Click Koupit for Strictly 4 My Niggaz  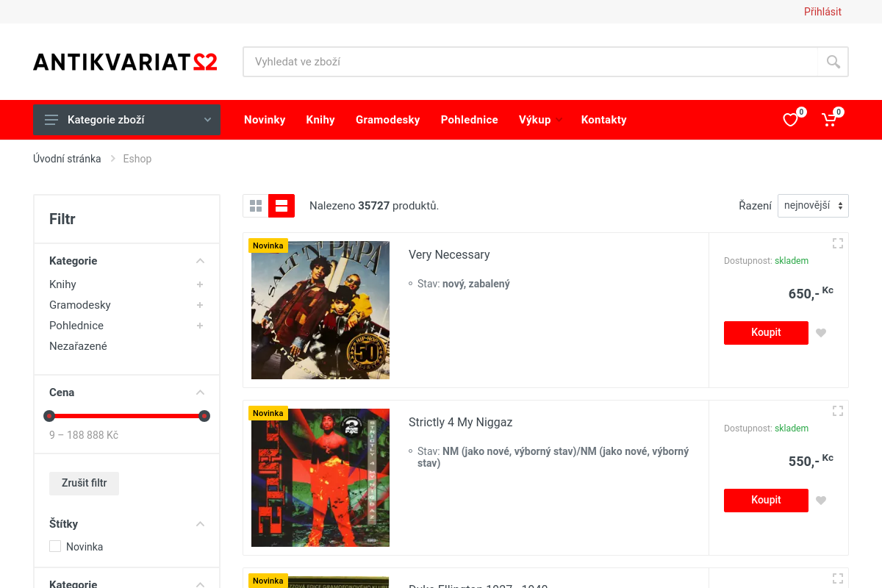[x=766, y=501]
